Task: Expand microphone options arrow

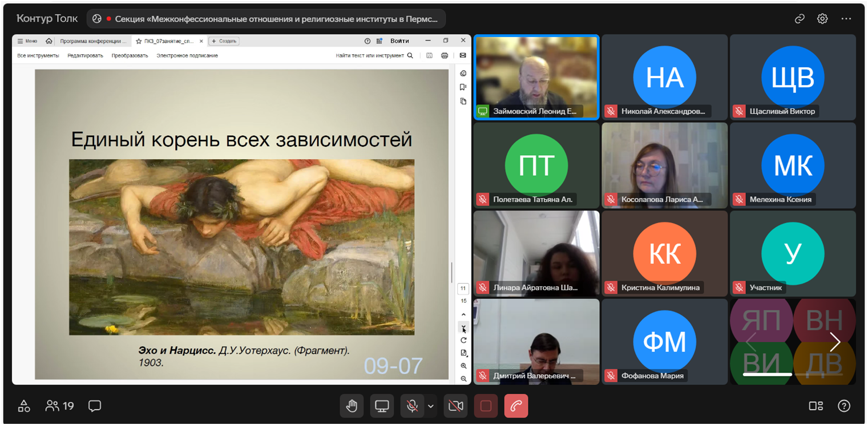Action: pos(431,406)
